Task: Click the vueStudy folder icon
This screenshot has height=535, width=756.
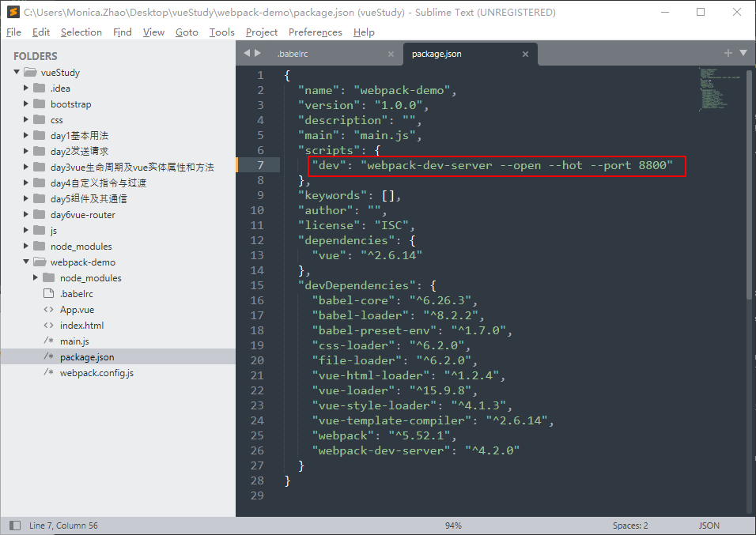Action: coord(30,72)
